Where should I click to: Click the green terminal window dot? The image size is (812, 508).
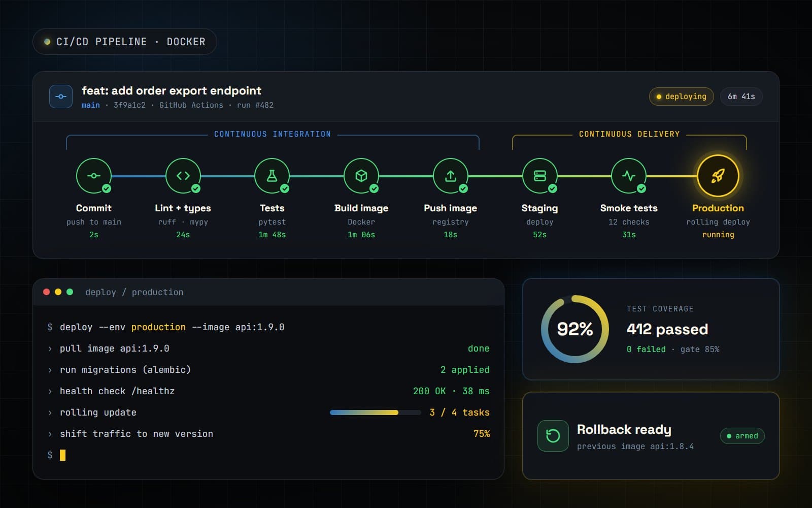(70, 292)
